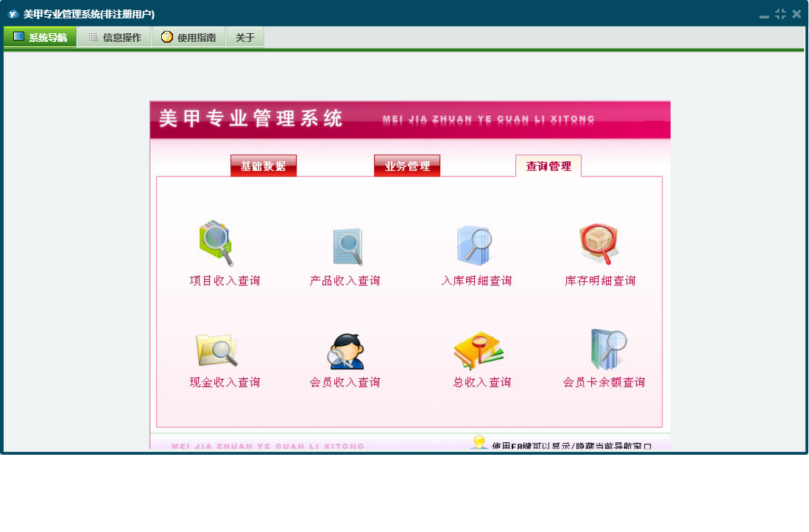Screen dimensions: 809x532
Task: Click the 现金收入查询 text link
Action: 225,382
